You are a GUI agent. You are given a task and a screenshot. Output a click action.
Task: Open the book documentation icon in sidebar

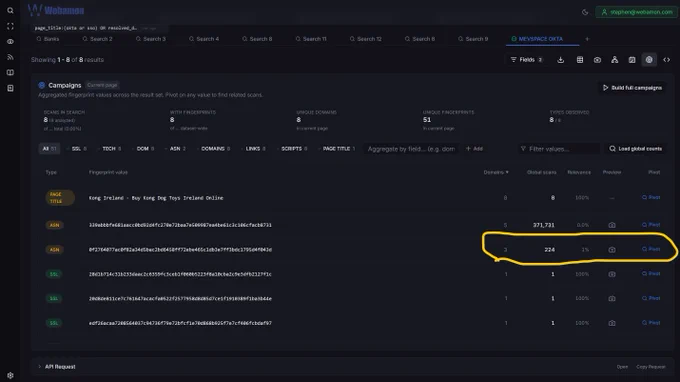pos(10,72)
